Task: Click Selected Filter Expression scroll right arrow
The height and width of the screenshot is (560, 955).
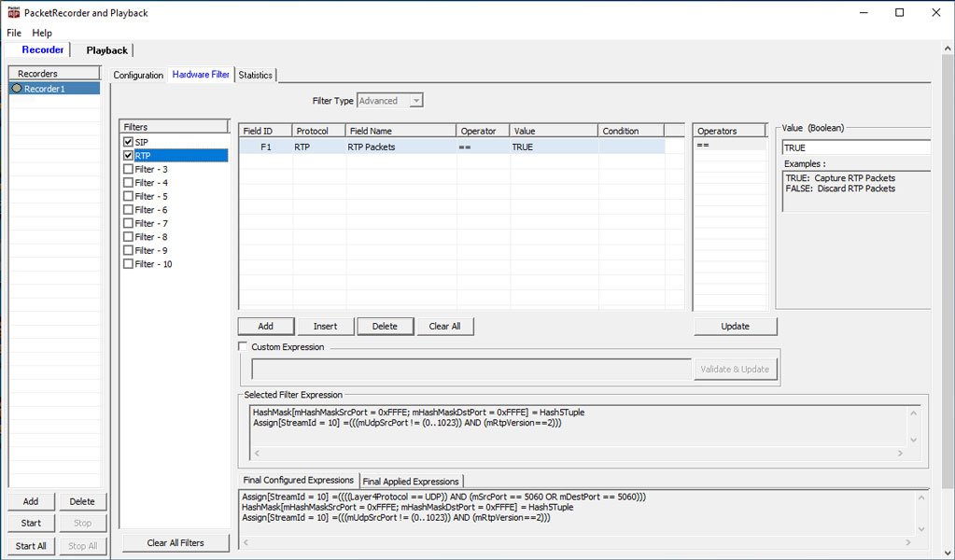Action: [x=900, y=453]
